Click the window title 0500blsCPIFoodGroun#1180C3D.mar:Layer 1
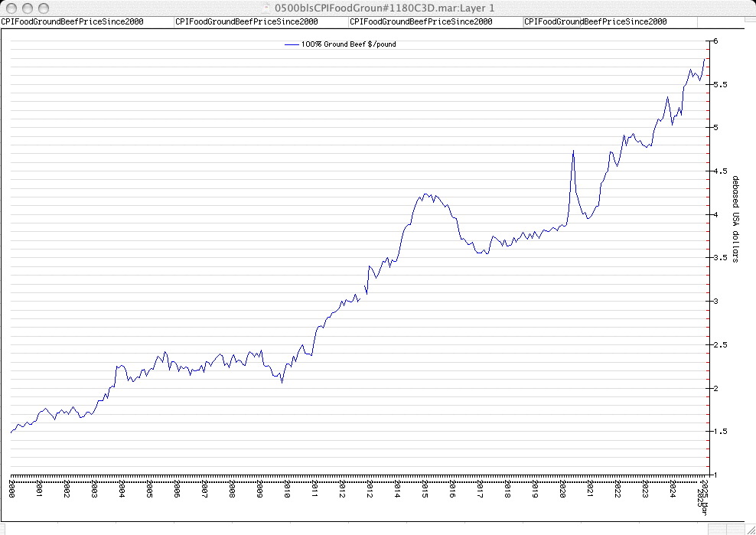Image resolution: width=756 pixels, height=535 pixels. (x=384, y=8)
